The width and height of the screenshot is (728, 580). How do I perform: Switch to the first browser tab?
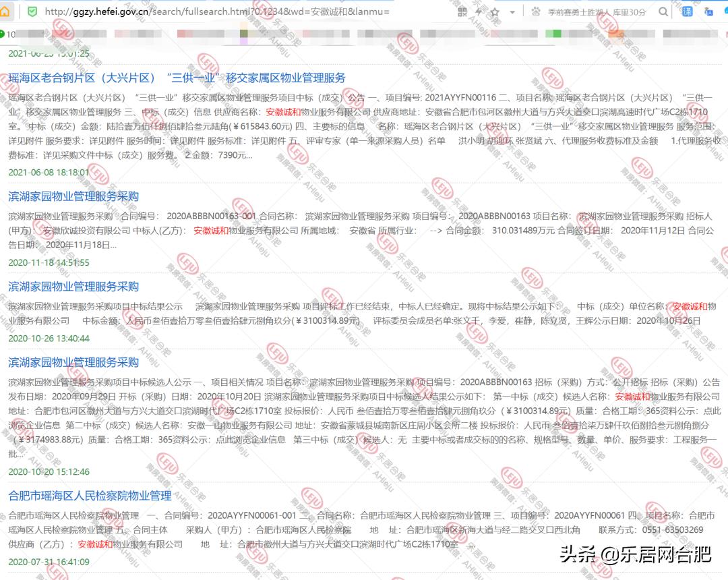tap(20, 32)
